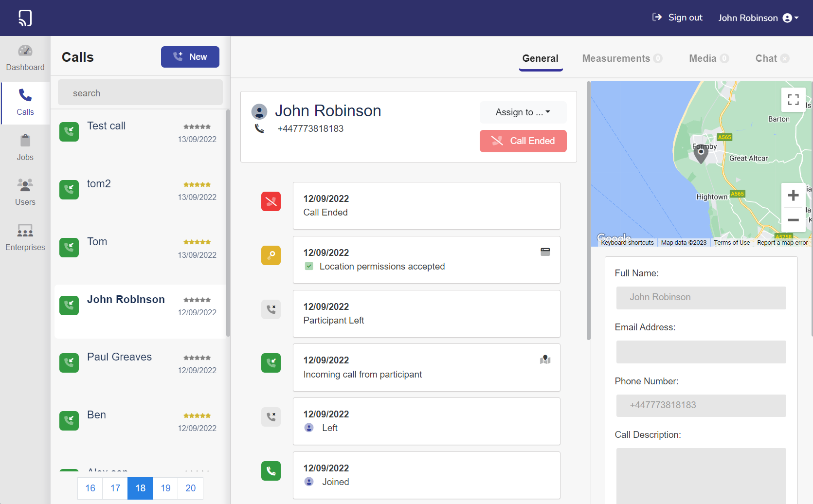This screenshot has height=504, width=813.
Task: Expand the Assign to dropdown
Action: pos(523,112)
